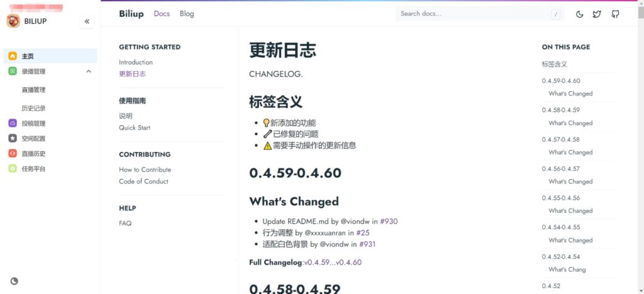Click What's Changed under 0.4.59-0.4.60 outline
The image size is (644, 294).
(x=570, y=94)
